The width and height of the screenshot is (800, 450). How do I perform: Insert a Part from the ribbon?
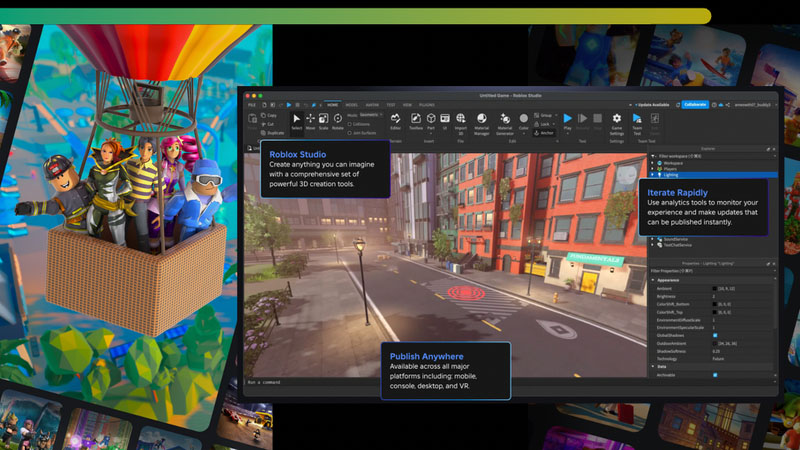click(x=431, y=121)
